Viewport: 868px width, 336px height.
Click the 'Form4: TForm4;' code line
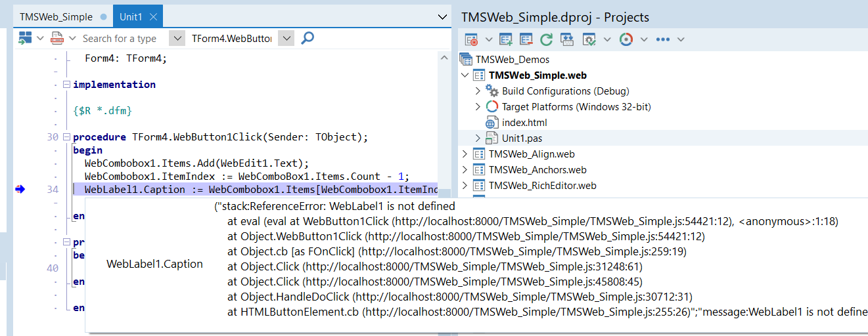(x=126, y=58)
